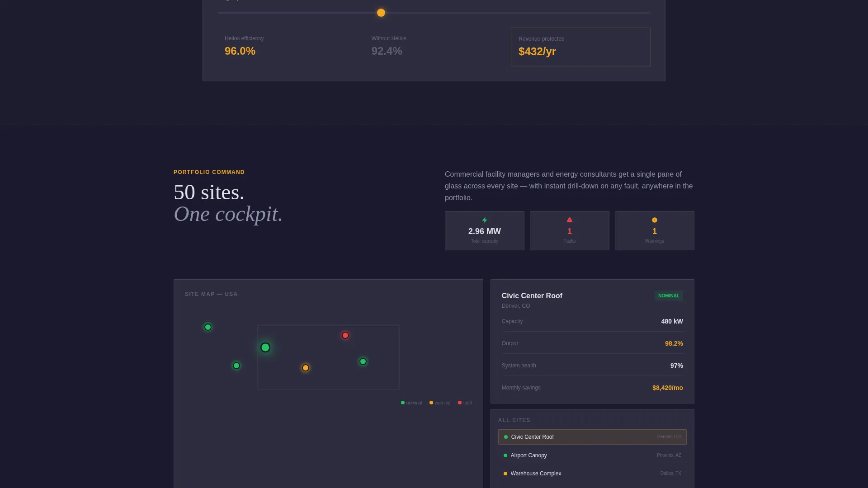Select the green marker right of orange marker

[x=363, y=361]
